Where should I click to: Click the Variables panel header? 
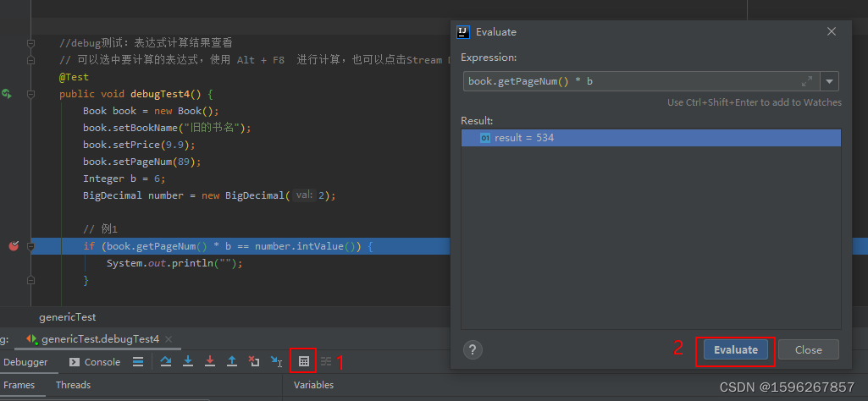[x=314, y=385]
